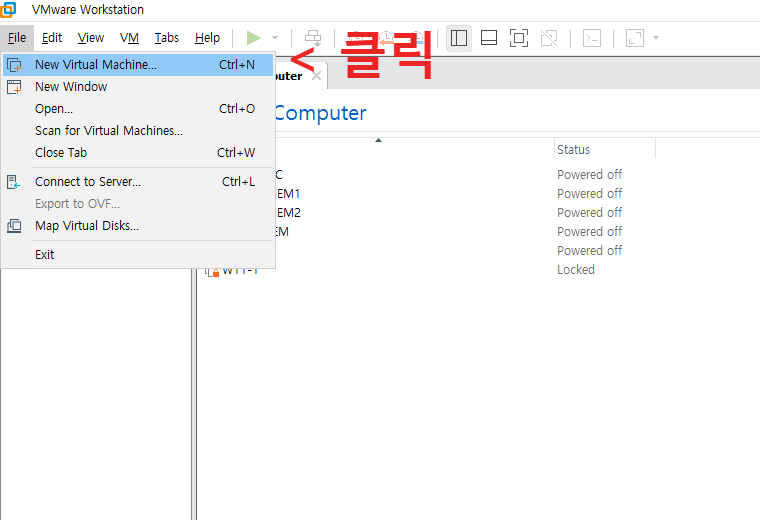Toggle the thumbnail bar view icon

point(489,38)
